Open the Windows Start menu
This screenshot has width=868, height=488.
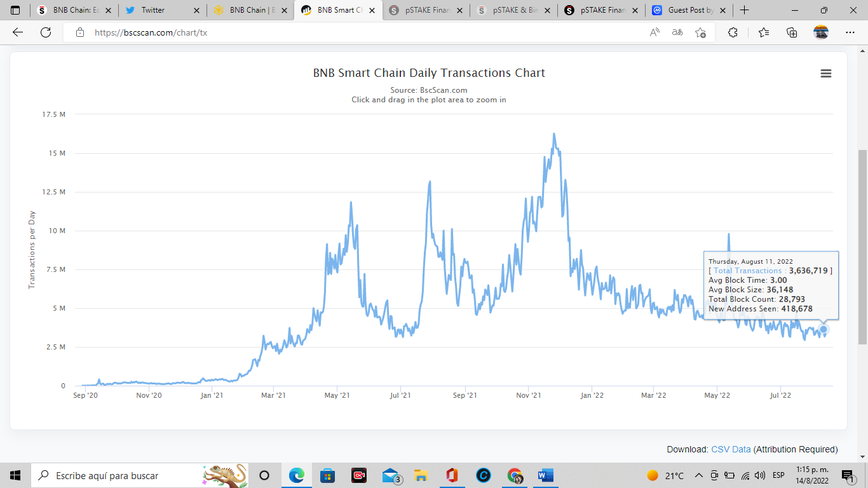click(x=15, y=475)
